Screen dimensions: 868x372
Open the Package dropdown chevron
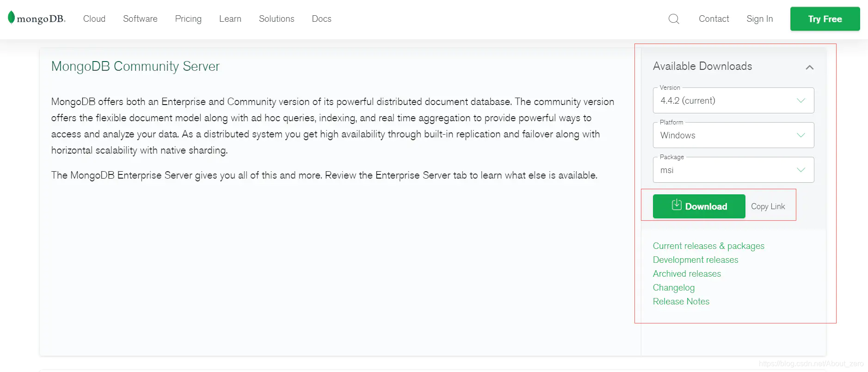click(x=801, y=170)
